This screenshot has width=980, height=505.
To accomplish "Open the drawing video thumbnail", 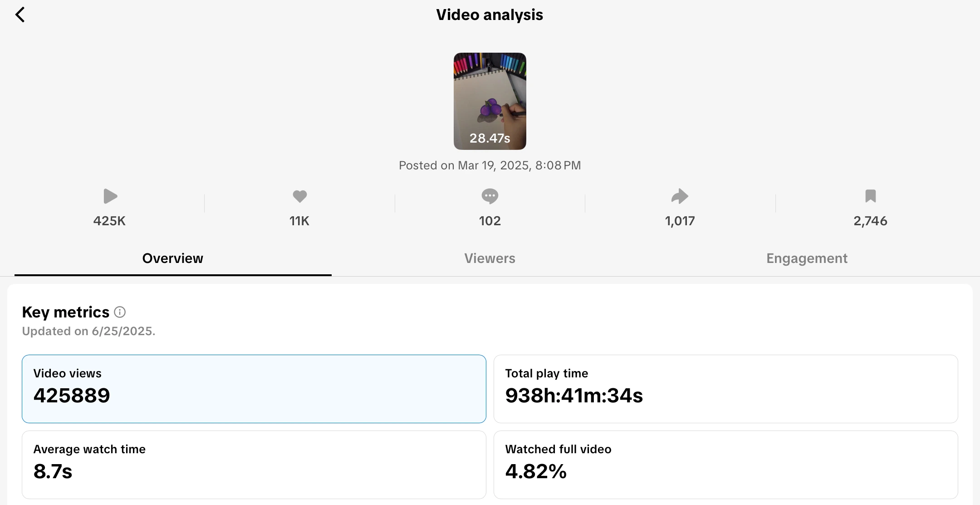I will click(x=490, y=101).
